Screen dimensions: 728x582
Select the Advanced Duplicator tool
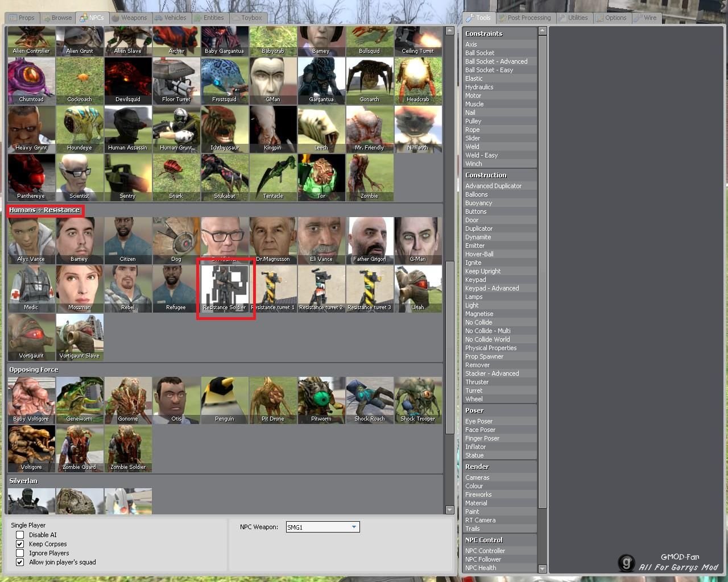click(x=500, y=186)
